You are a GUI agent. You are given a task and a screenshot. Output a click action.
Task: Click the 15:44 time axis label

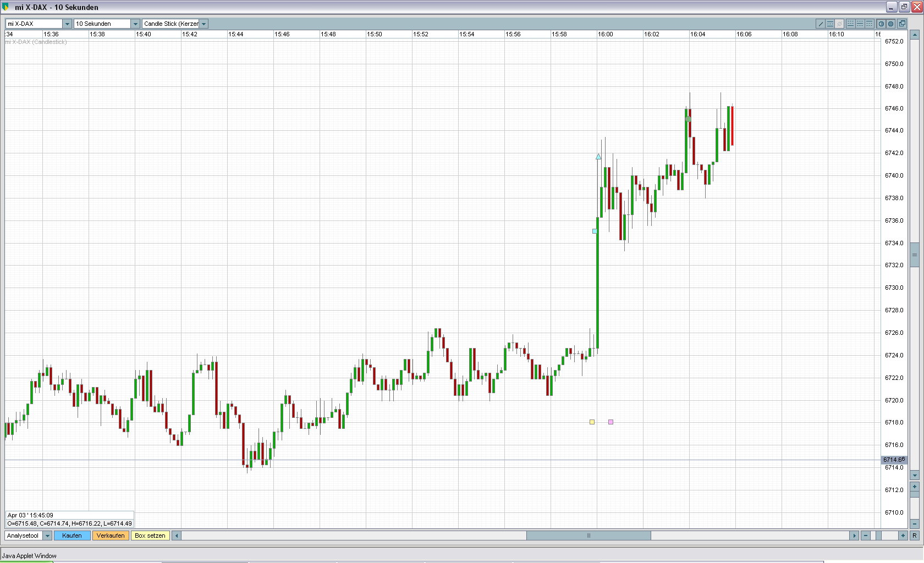click(236, 34)
